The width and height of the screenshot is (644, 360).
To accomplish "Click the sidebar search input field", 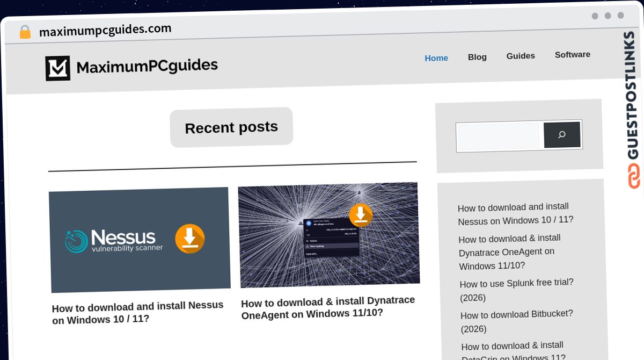I will 499,136.
